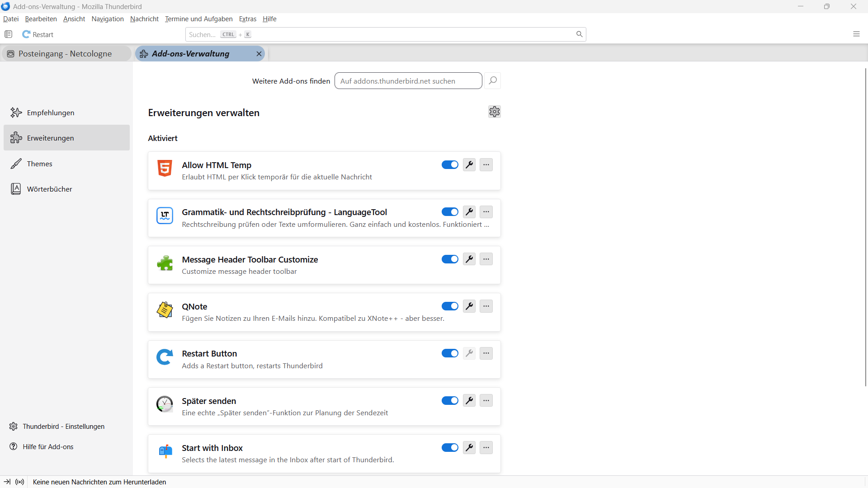Expand more options for Start with Inbox

(486, 448)
